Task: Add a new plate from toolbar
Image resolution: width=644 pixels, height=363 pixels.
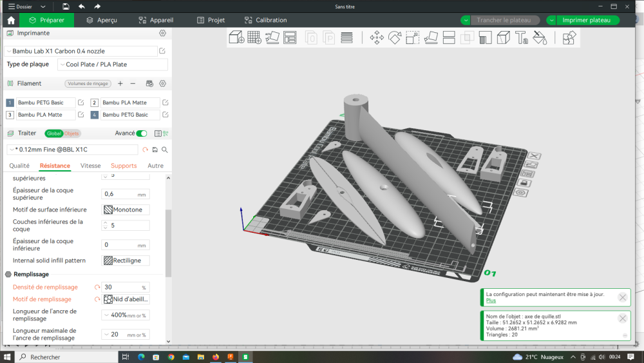Action: point(254,38)
